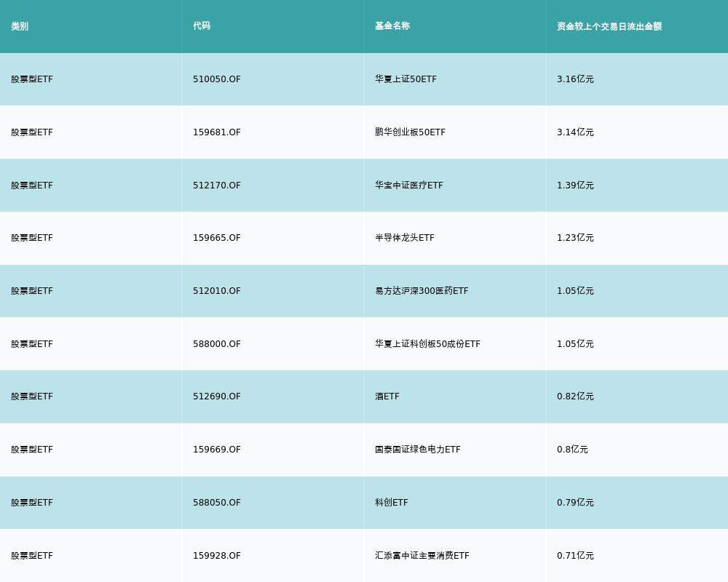Select fund name 酒ETF

387,396
